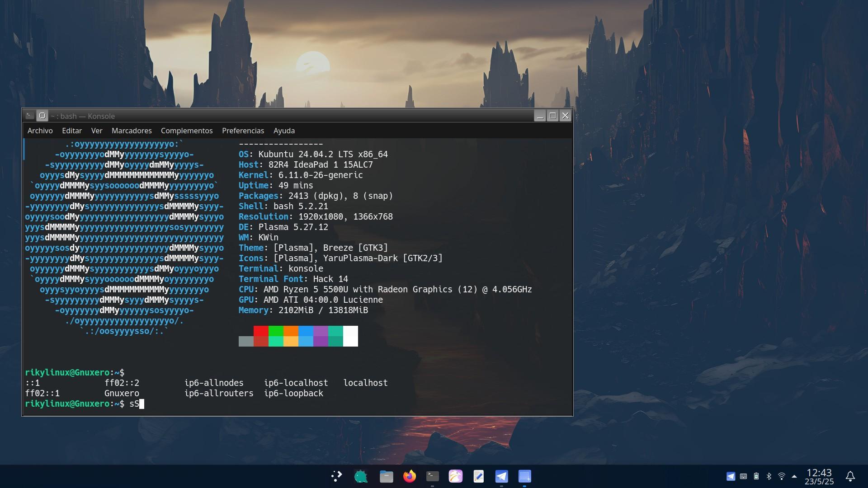Screen dimensions: 868x488
Task: Expand hidden system tray icons
Action: pyautogui.click(x=794, y=476)
